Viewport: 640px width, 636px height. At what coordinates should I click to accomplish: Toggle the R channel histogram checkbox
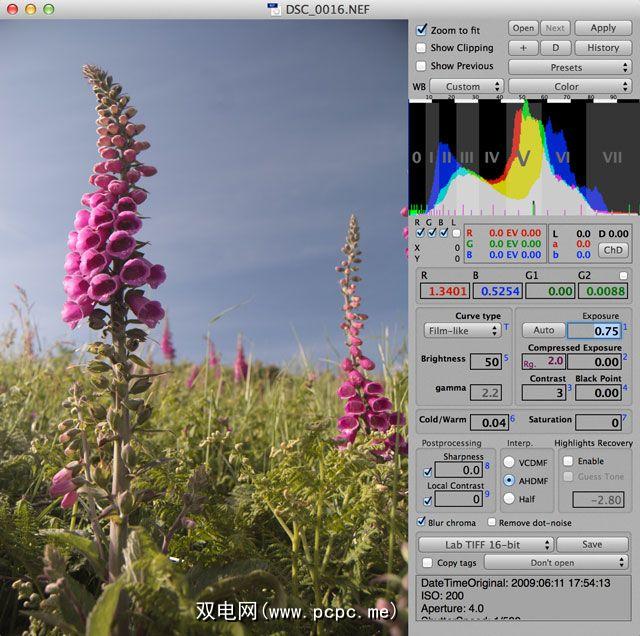(419, 233)
